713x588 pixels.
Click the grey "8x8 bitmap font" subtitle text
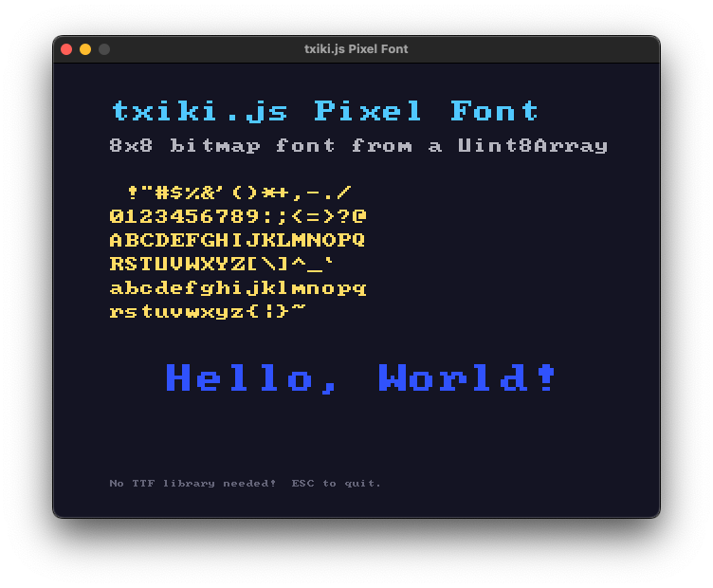(222, 146)
